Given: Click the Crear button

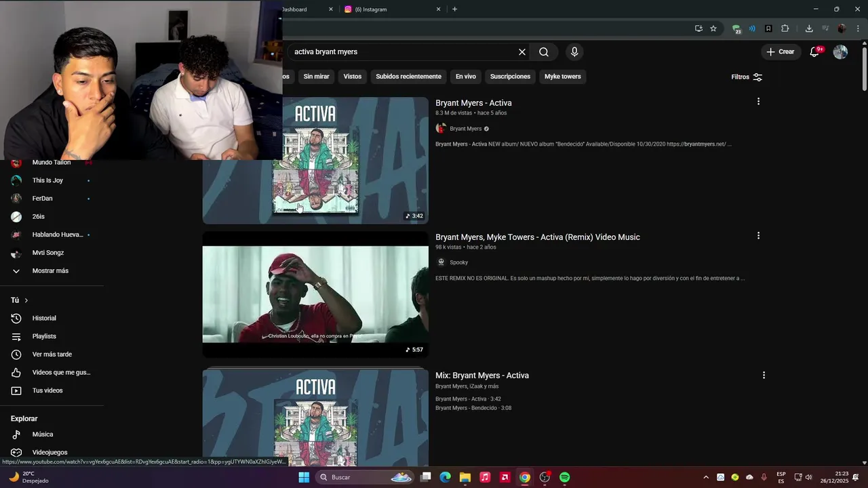Looking at the screenshot, I should tap(781, 52).
